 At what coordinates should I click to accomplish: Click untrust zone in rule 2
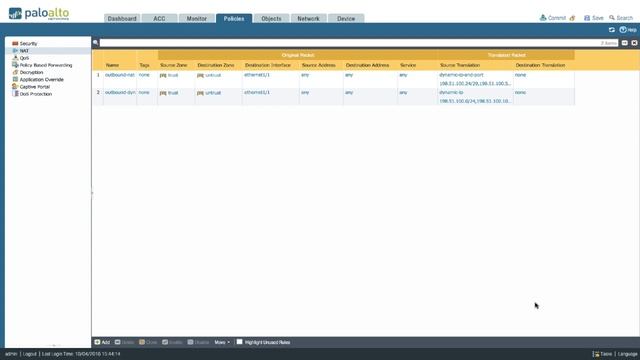[213, 93]
